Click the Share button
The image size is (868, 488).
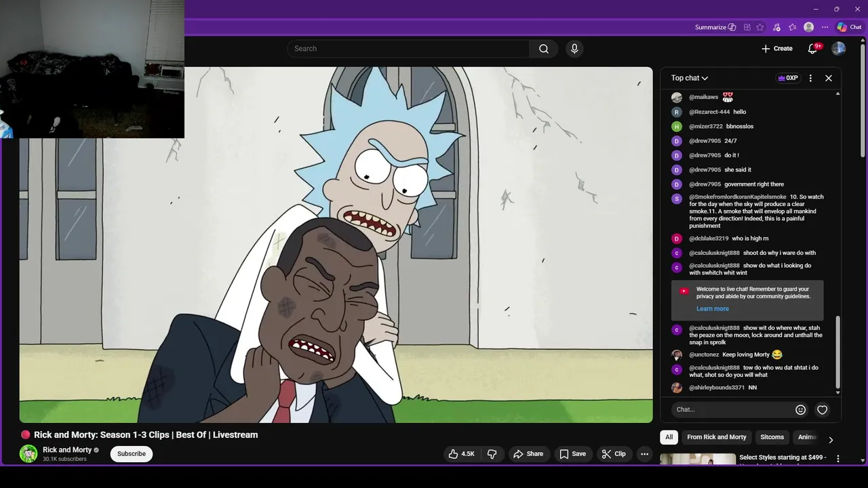(528, 453)
